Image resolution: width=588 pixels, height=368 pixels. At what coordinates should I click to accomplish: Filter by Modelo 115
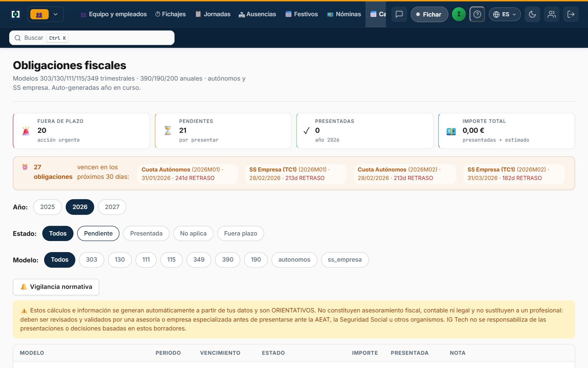pos(171,260)
